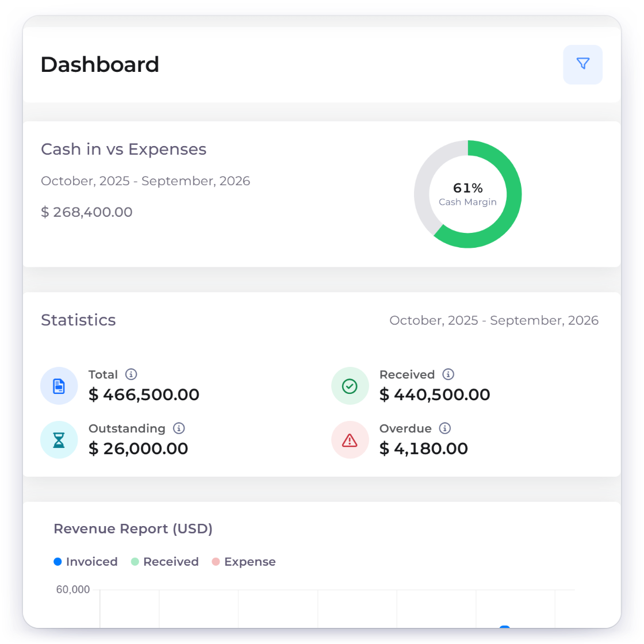Click the $ 466,500.00 total amount
Screen dimensions: 644x644
pyautogui.click(x=144, y=394)
